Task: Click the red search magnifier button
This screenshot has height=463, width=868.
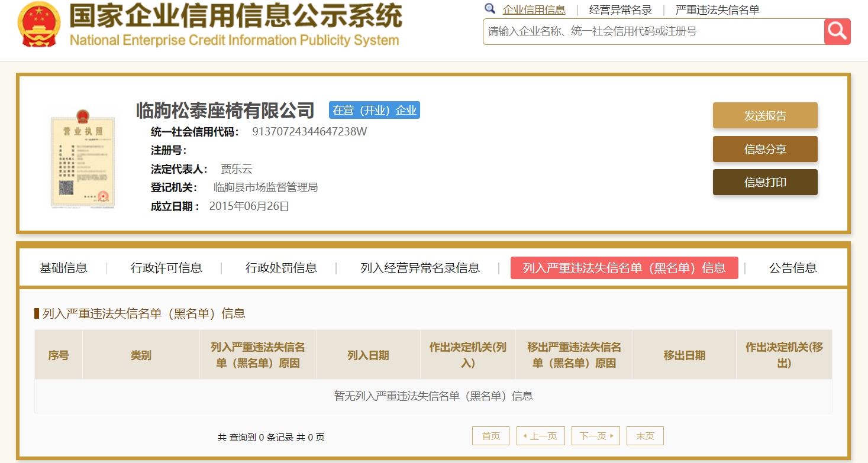Action: pyautogui.click(x=837, y=31)
